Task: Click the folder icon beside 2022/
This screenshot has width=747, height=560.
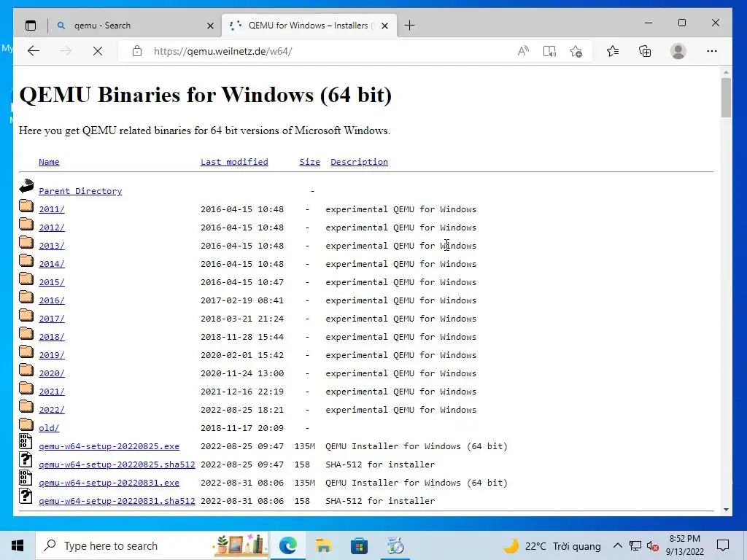Action: tap(26, 406)
